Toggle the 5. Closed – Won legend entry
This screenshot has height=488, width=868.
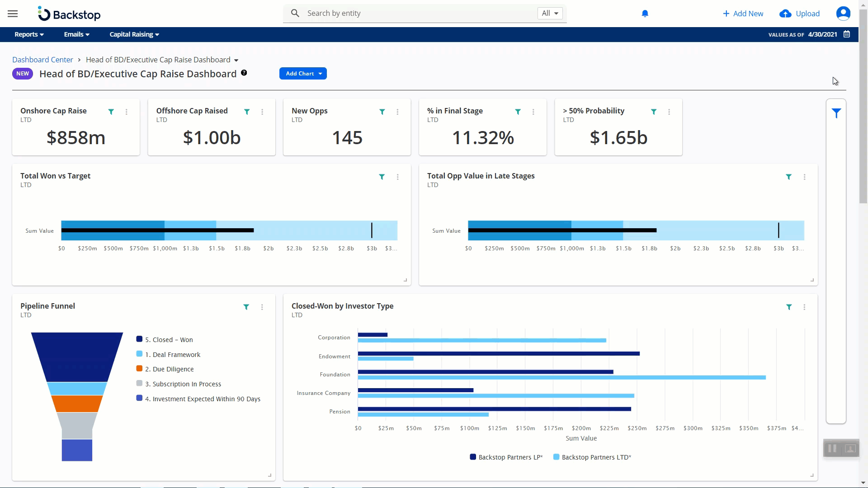pyautogui.click(x=165, y=339)
